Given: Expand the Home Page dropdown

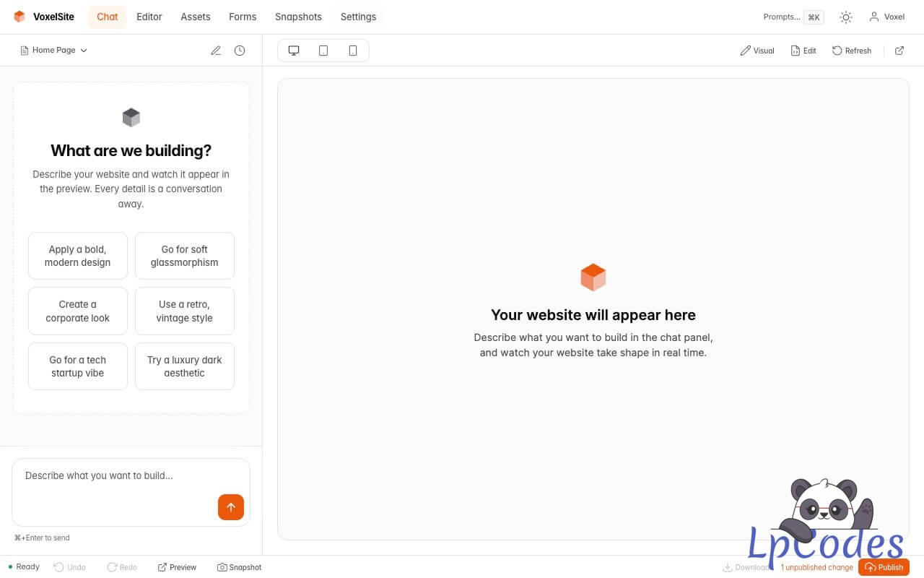Looking at the screenshot, I should click(x=54, y=51).
